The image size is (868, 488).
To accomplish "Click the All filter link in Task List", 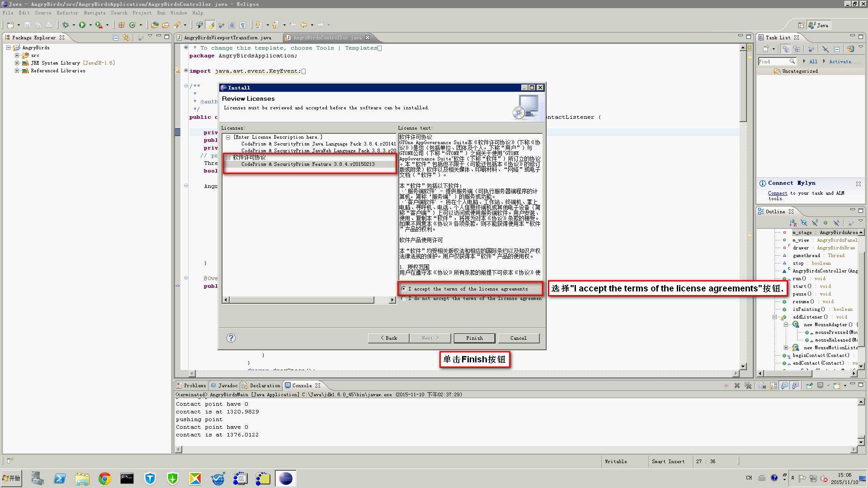I will coord(813,61).
